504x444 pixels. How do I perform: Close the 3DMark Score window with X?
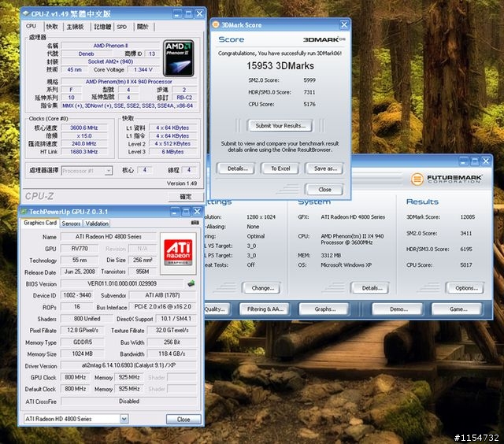pos(344,24)
